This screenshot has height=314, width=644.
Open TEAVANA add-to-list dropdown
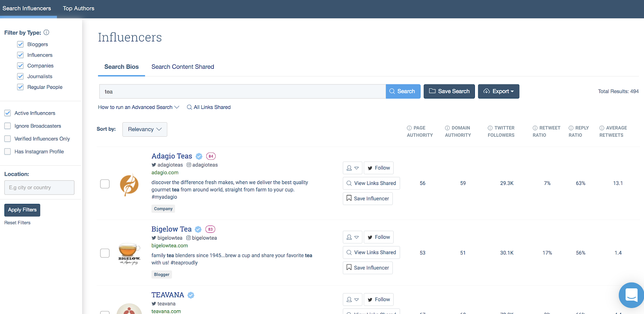(x=353, y=300)
